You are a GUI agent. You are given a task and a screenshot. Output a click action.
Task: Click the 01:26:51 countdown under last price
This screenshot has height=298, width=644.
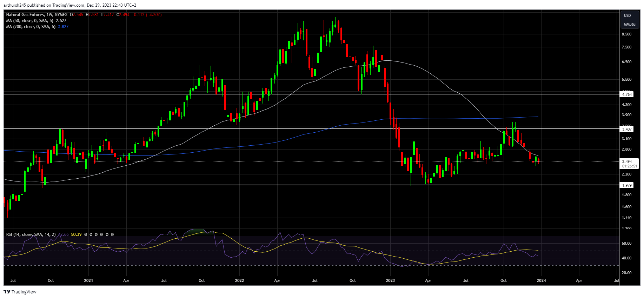(x=630, y=166)
